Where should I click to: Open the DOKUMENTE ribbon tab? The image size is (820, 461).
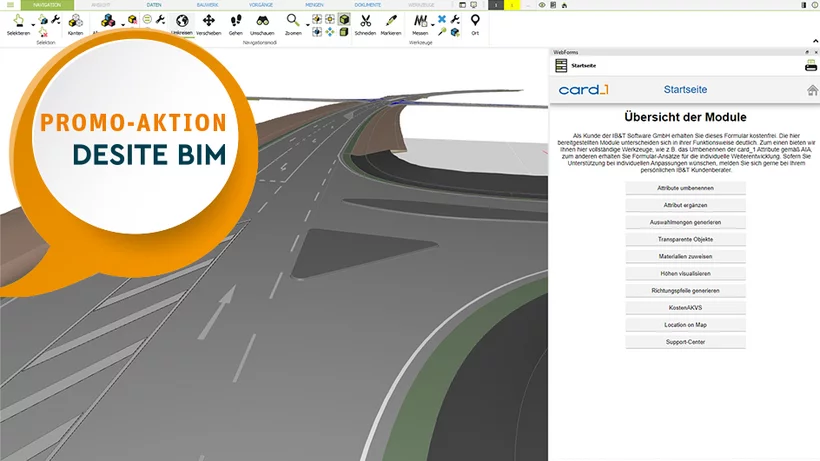(x=368, y=5)
